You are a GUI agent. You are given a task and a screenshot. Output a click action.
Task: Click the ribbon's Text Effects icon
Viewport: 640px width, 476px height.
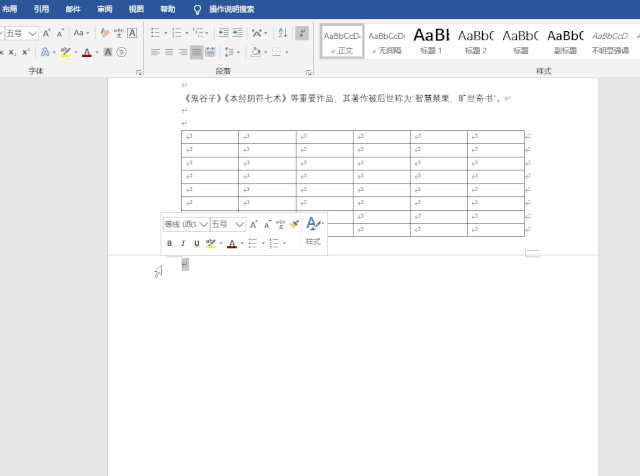pyautogui.click(x=45, y=52)
